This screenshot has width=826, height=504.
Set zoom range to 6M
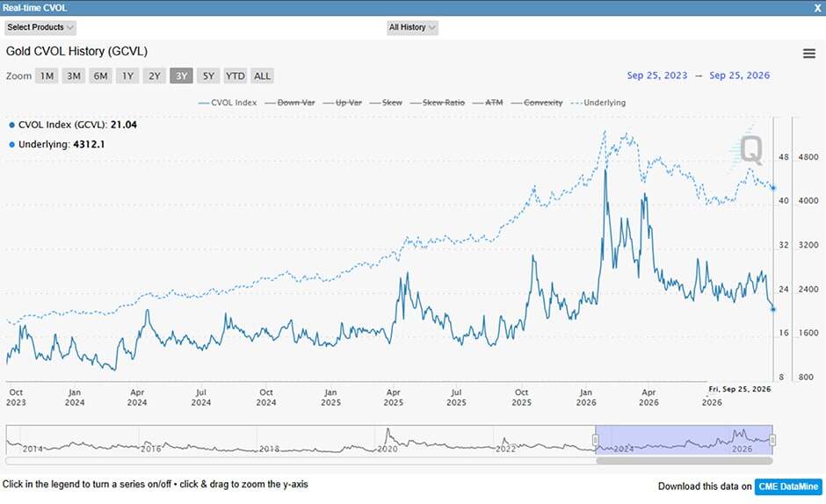101,76
